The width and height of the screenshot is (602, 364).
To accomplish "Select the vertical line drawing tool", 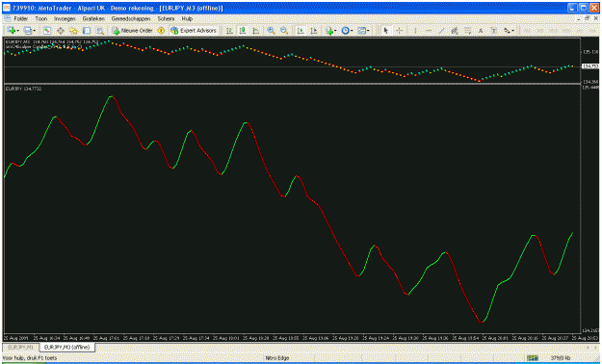I will point(415,31).
